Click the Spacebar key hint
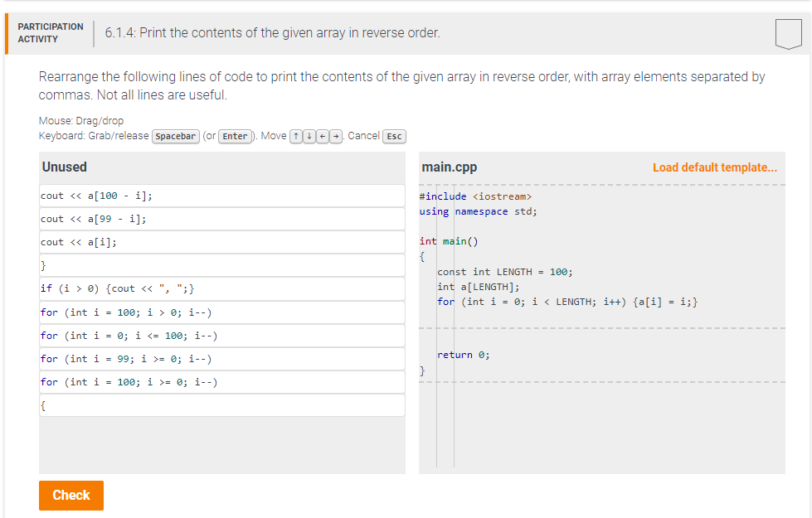Viewport: 812px width, 518px height. (176, 137)
